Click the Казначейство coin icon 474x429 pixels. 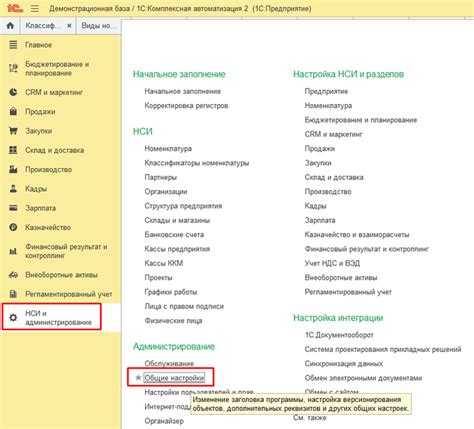[13, 227]
